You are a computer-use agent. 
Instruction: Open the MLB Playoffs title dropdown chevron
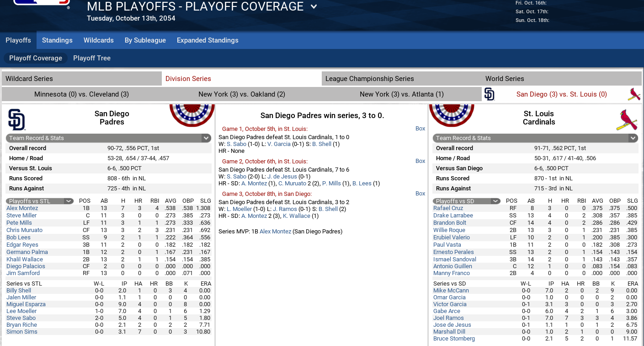(x=314, y=7)
